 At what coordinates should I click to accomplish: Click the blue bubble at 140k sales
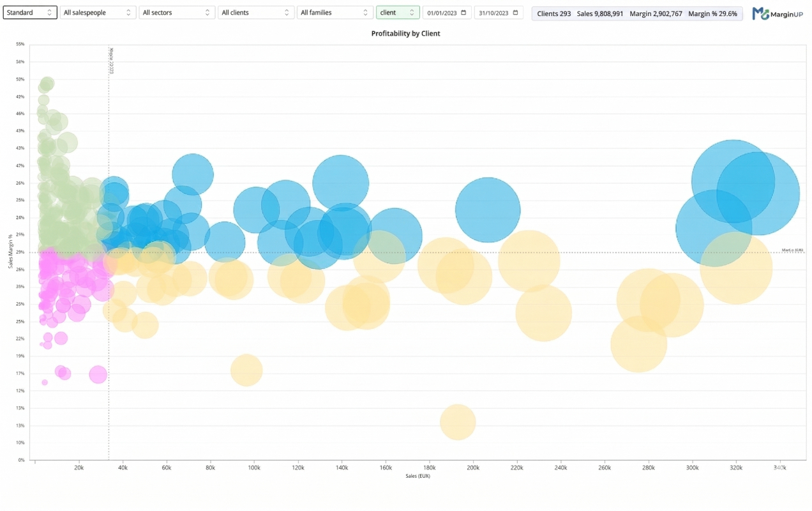click(x=341, y=183)
